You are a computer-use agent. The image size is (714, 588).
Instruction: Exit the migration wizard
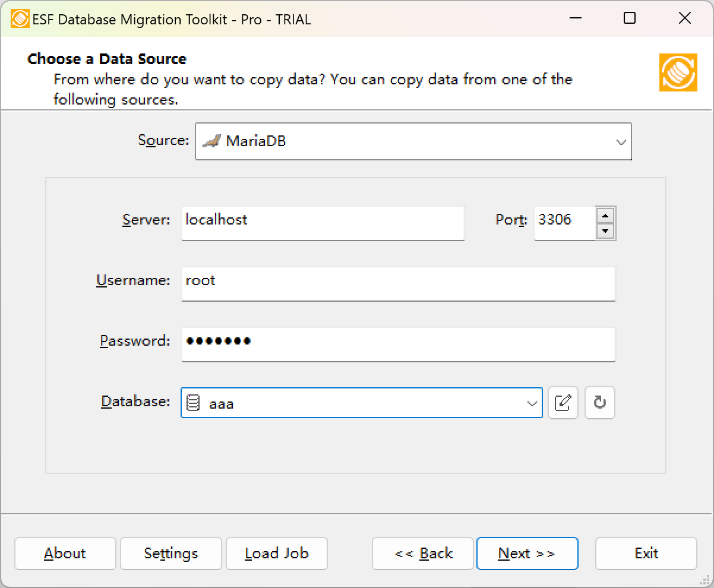(x=646, y=554)
